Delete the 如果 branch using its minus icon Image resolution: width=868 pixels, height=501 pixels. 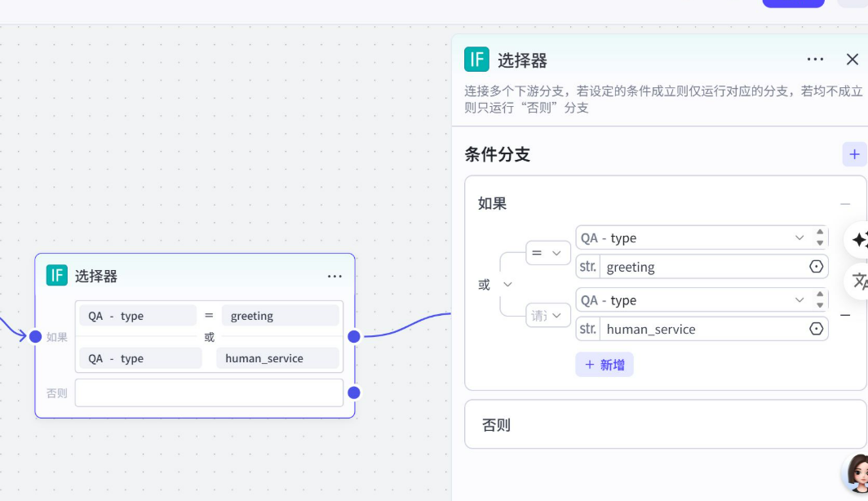click(845, 204)
